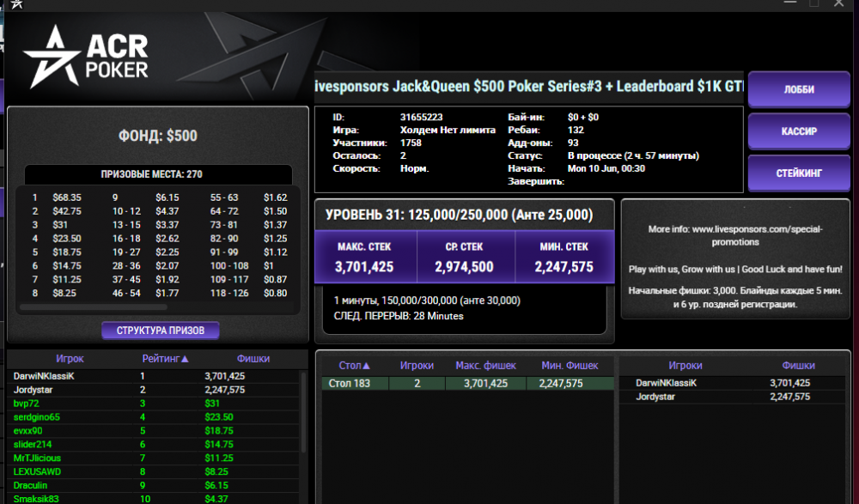Open the Кассир cashier
Viewport: 859px width, 504px height.
(798, 131)
